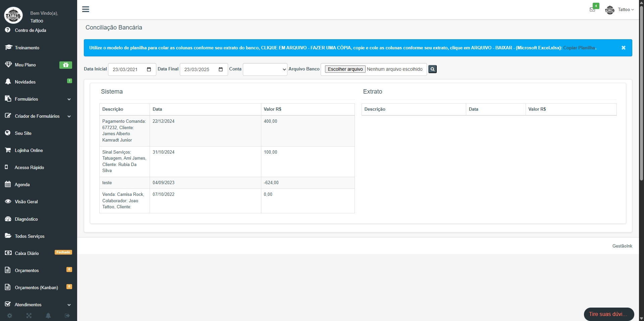Click the Data Inicial date field

pyautogui.click(x=132, y=69)
